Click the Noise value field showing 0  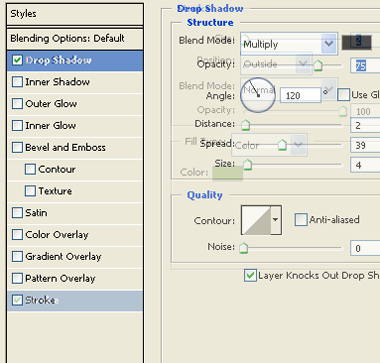[x=365, y=248]
